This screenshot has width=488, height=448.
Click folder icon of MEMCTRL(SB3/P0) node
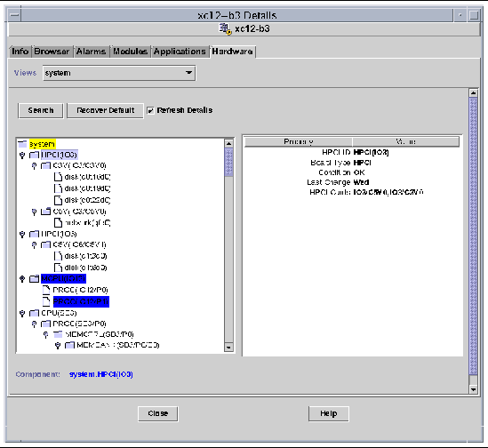58,334
